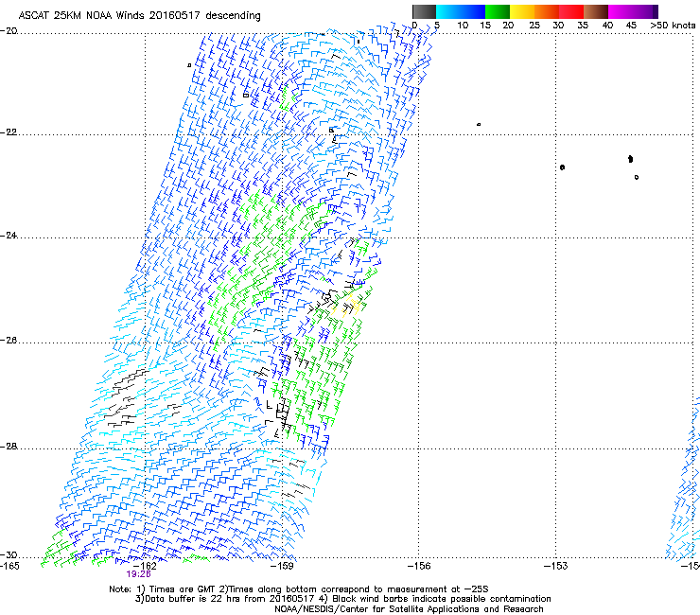Click the 'NOAA/NESDIS/Center for Satellite Applications and Research' credit
The height and width of the screenshot is (615, 700).
click(409, 609)
